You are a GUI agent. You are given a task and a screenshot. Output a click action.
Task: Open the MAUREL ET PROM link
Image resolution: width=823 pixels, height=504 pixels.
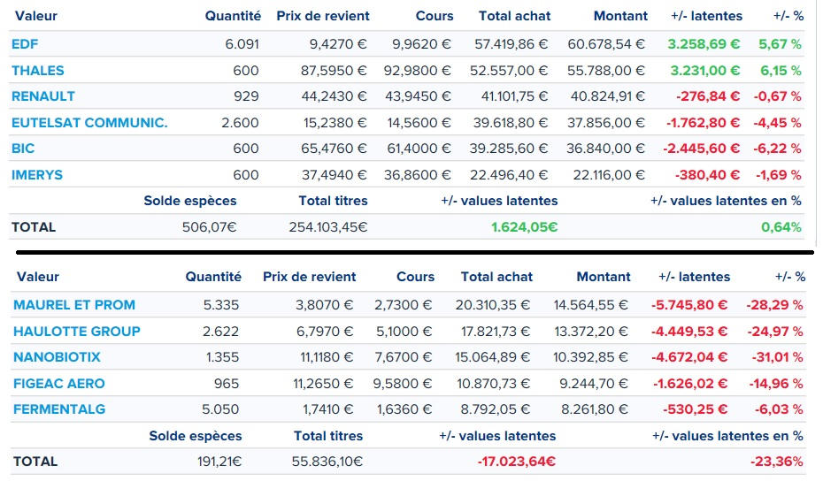74,305
